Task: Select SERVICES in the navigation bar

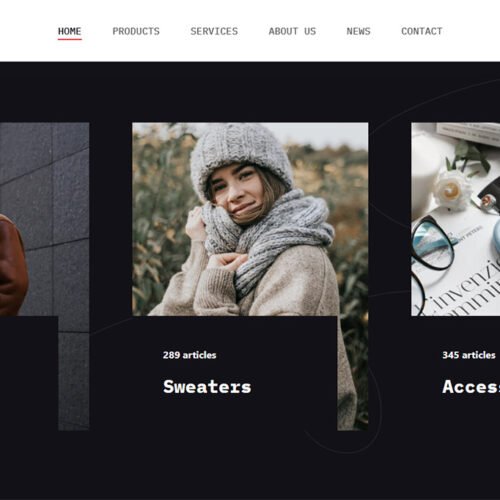Action: click(214, 31)
